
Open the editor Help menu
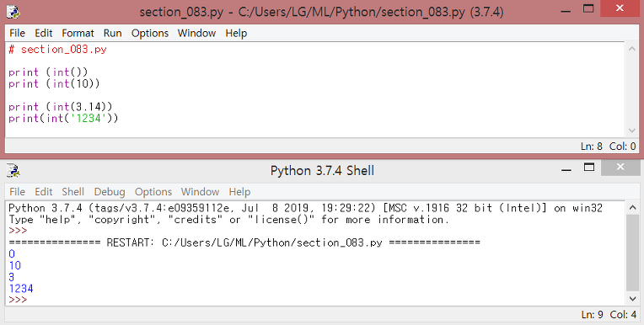pos(236,33)
